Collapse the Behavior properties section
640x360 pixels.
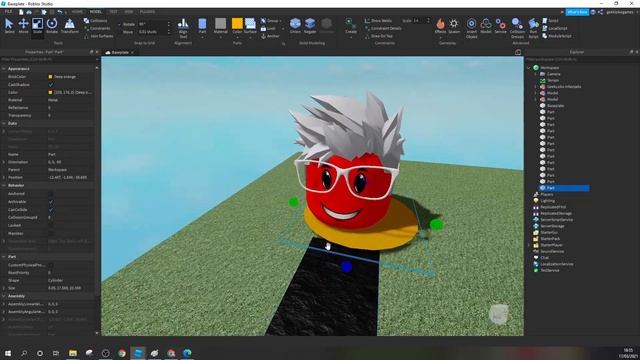click(4, 185)
